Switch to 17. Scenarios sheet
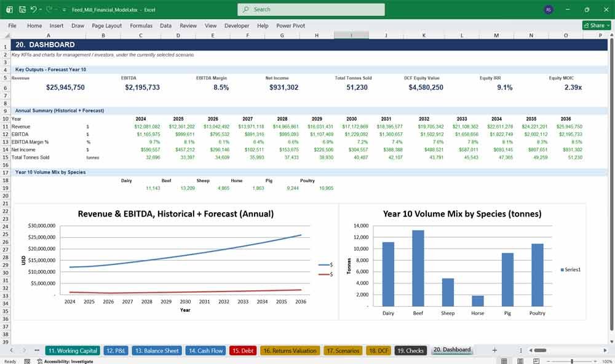This screenshot has height=364, width=615. pos(343,350)
